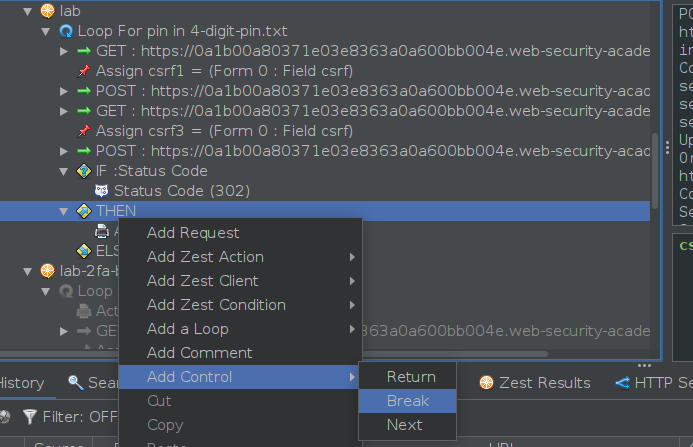Image resolution: width=693 pixels, height=447 pixels.
Task: Click the filter funnel icon
Action: 31,417
